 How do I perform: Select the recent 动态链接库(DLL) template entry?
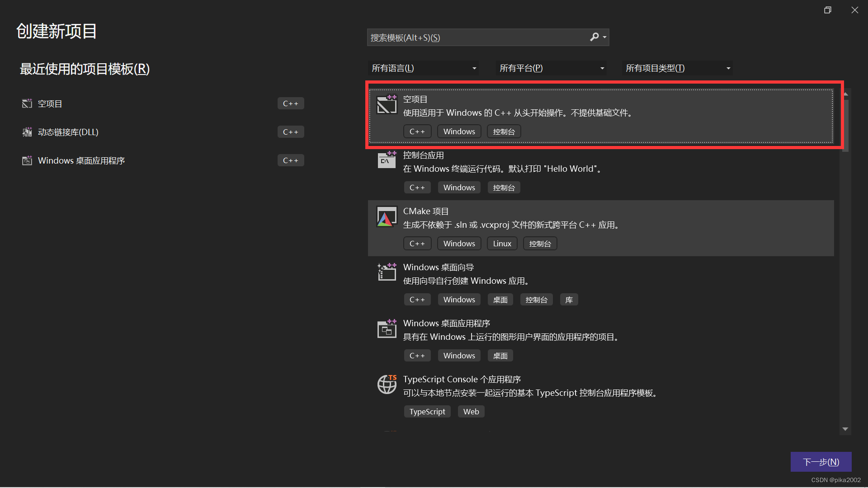coord(68,132)
